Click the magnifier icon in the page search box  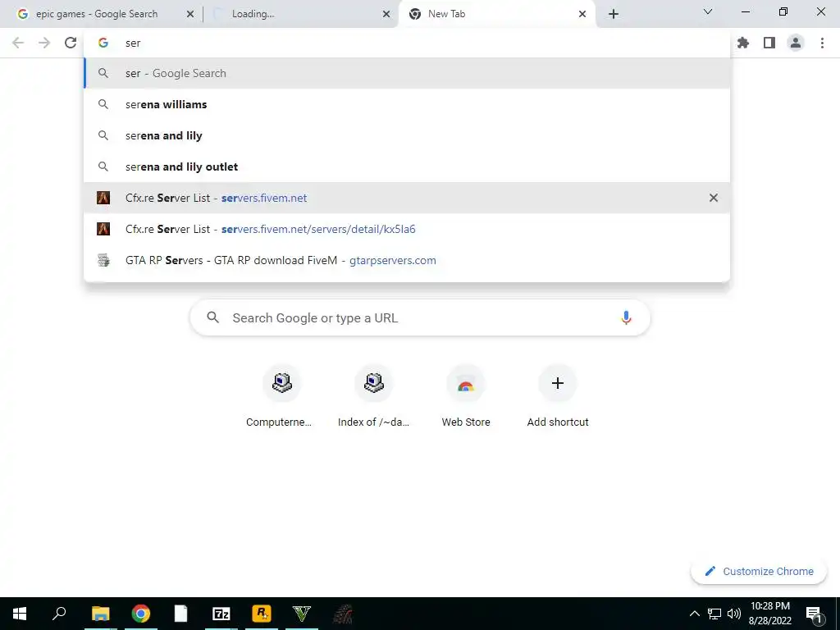[x=212, y=317]
